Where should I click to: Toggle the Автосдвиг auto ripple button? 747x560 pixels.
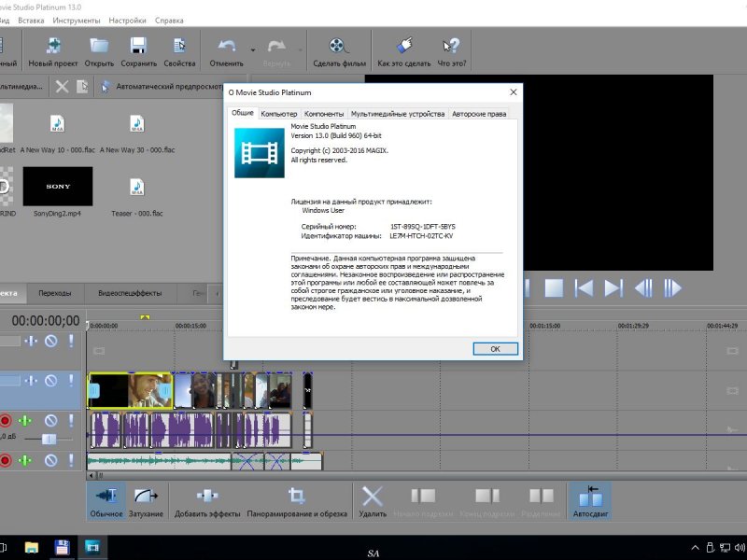[590, 500]
